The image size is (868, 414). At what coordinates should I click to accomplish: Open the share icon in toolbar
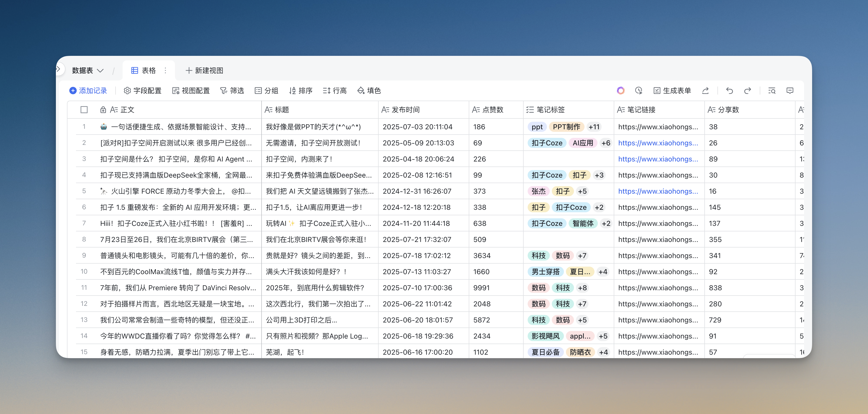[x=705, y=91]
